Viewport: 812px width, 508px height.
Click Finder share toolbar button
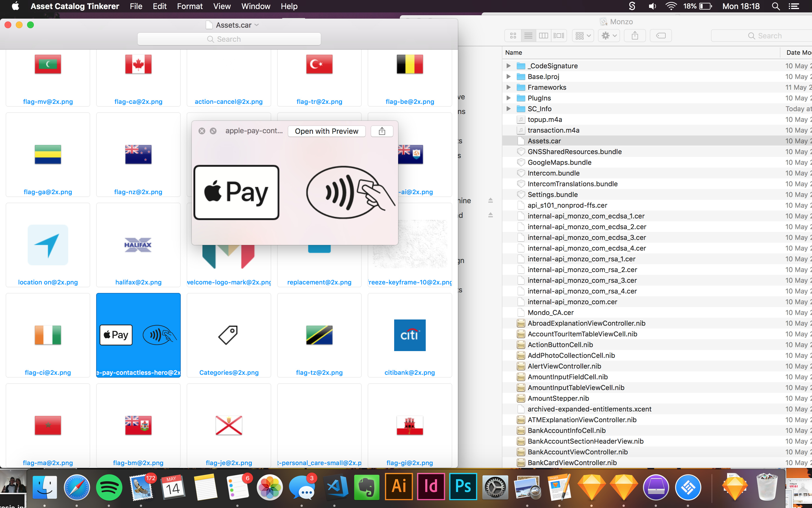(635, 36)
